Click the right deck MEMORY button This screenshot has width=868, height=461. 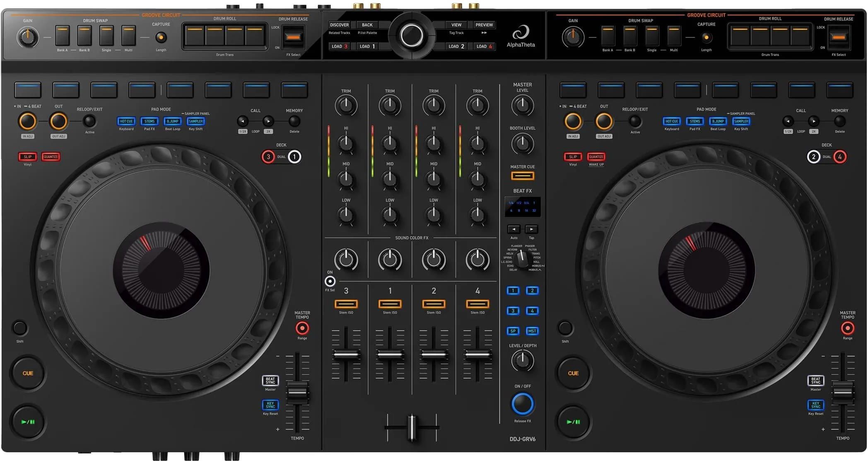coord(839,121)
